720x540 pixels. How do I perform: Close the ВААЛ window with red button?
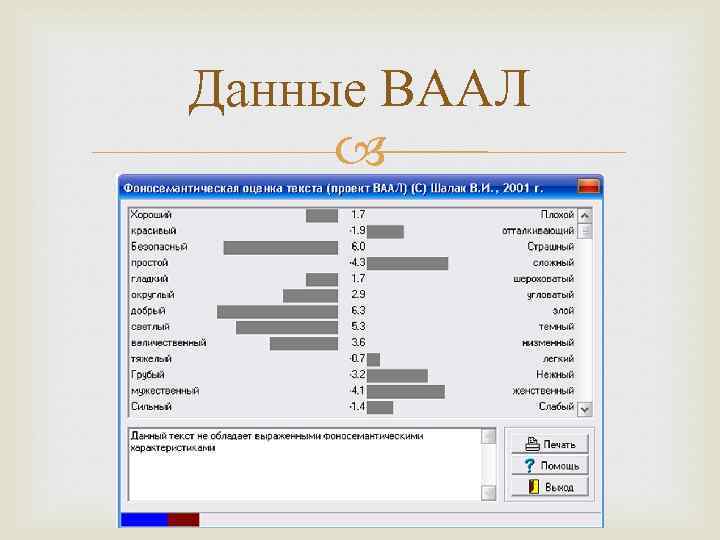pos(588,186)
